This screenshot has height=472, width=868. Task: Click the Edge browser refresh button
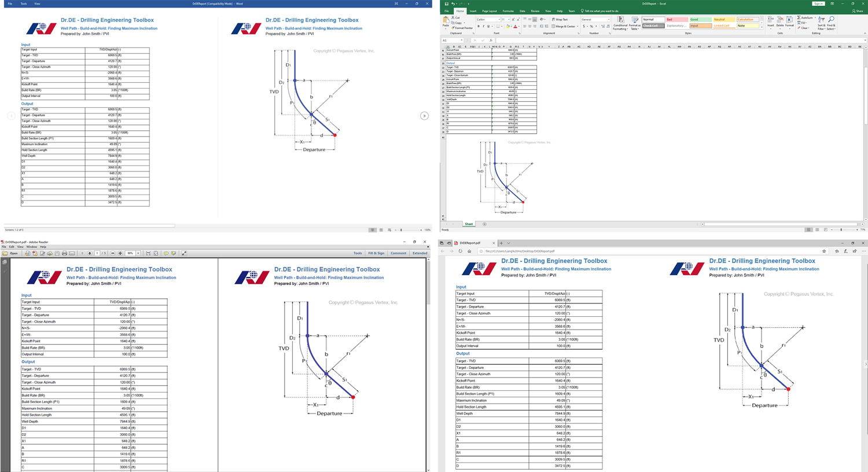(461, 251)
